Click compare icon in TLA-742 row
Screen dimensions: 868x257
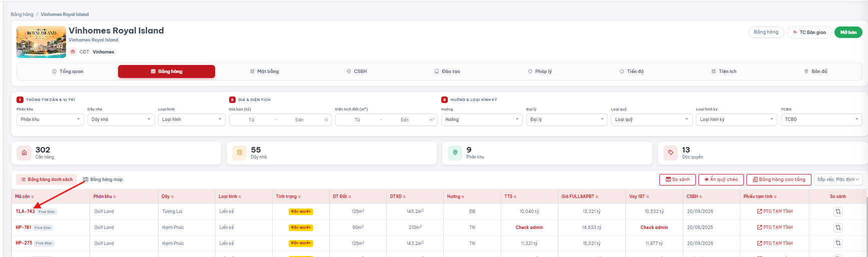click(838, 211)
